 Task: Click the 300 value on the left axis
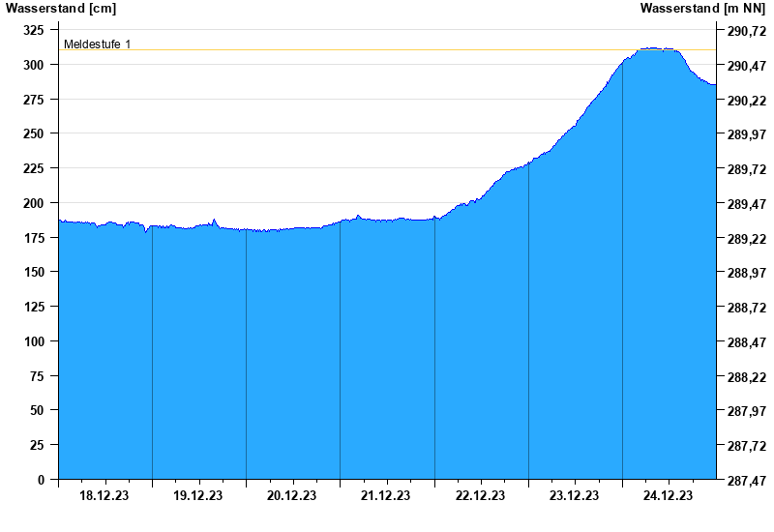pyautogui.click(x=34, y=65)
